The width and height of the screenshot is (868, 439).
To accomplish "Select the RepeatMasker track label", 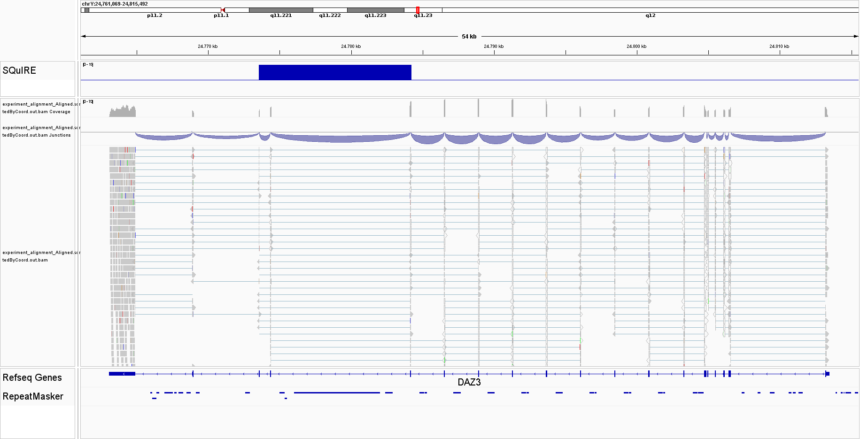I will tap(33, 396).
